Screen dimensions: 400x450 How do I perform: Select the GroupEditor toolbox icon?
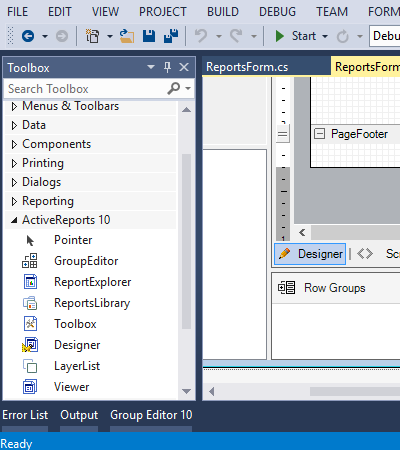click(30, 261)
